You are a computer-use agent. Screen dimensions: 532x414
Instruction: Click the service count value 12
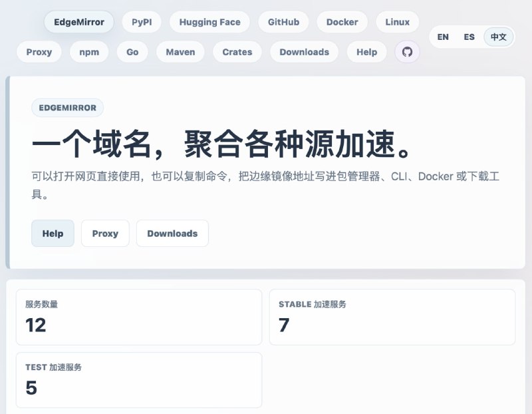pyautogui.click(x=36, y=325)
